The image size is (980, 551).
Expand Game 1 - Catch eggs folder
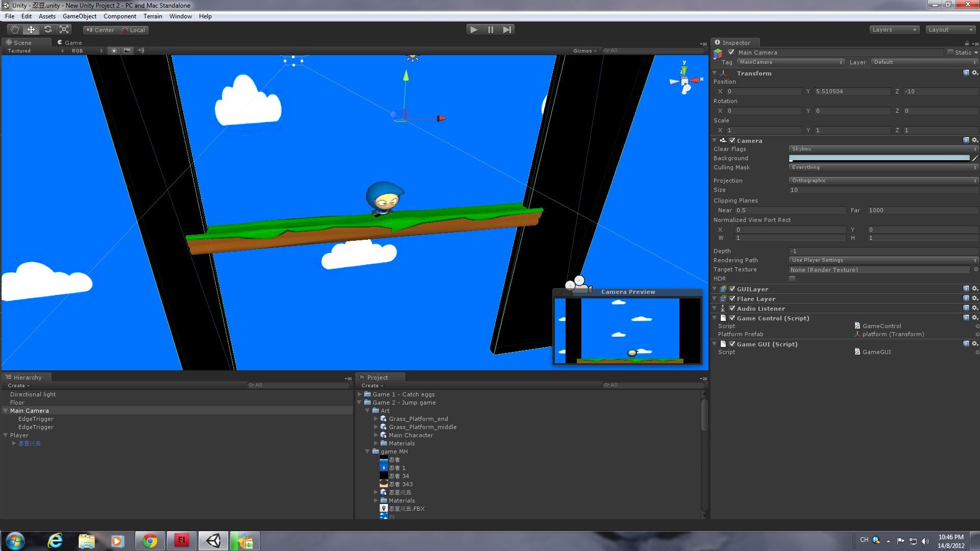pyautogui.click(x=360, y=394)
